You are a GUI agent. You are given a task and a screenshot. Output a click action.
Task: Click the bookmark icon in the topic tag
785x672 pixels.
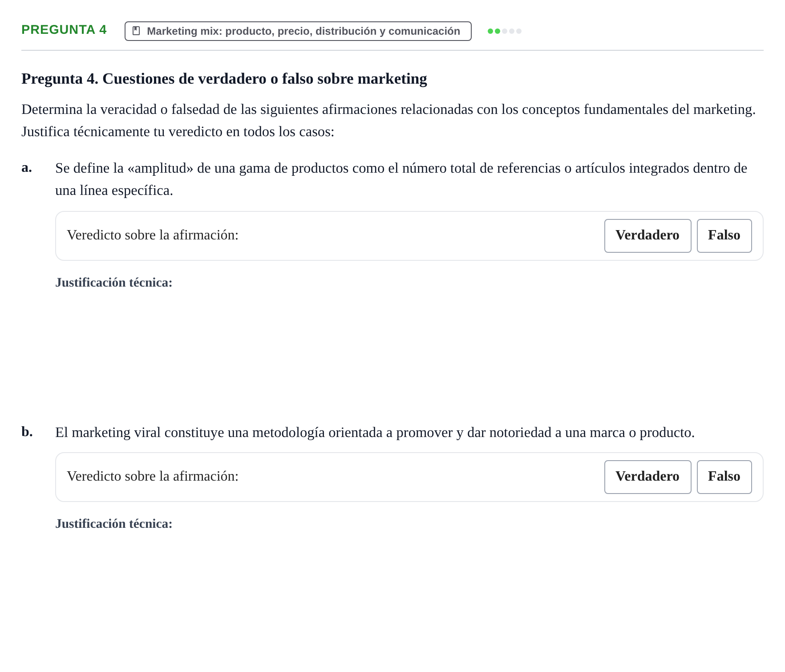click(136, 31)
